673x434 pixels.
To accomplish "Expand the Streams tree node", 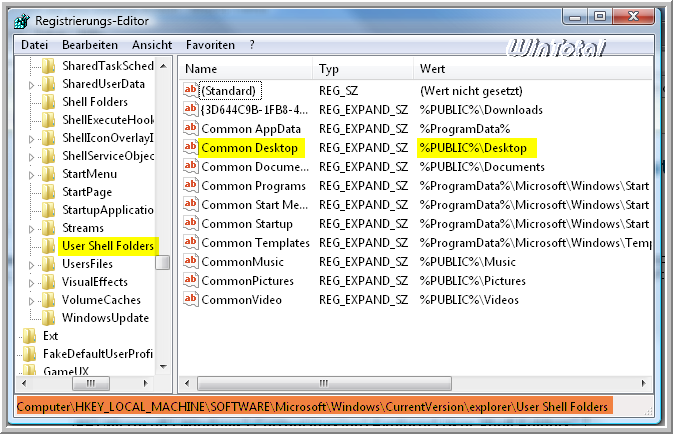I will 31,229.
